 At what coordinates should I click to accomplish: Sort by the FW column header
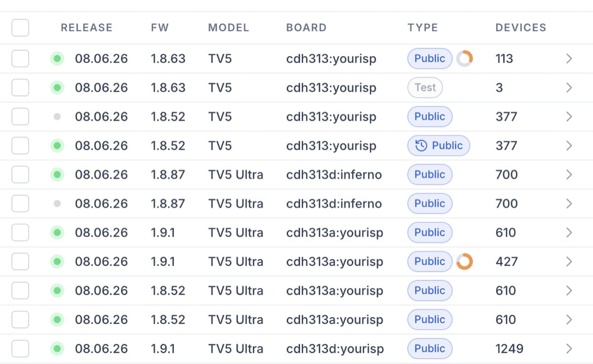click(x=160, y=28)
